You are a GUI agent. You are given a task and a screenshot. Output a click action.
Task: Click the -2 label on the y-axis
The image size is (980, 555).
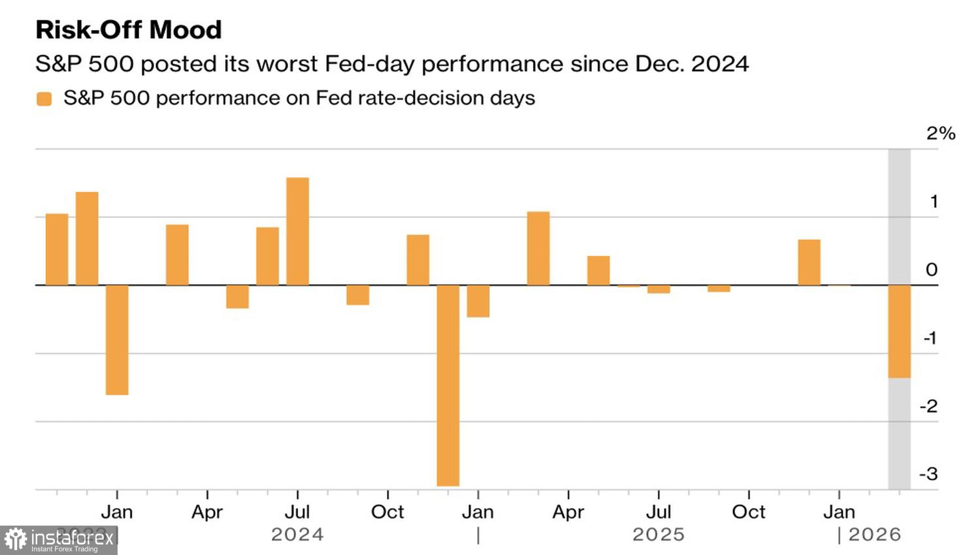(x=928, y=406)
